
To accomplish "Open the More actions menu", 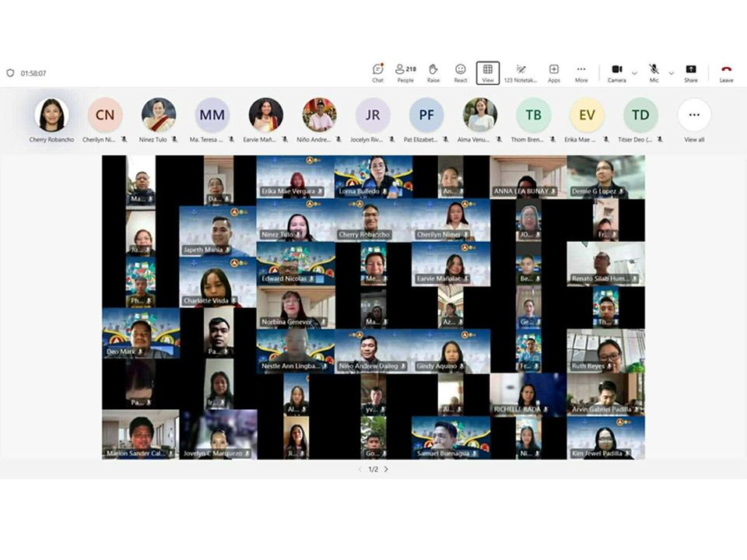I will [581, 72].
